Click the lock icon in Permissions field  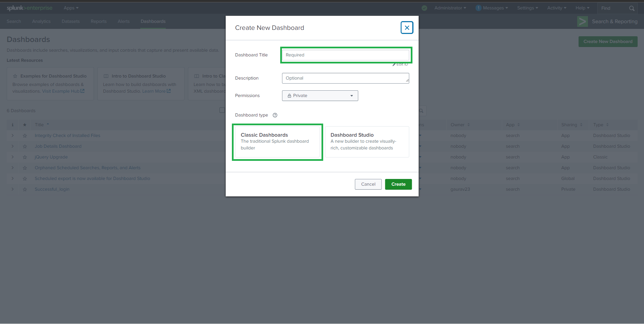pos(289,96)
